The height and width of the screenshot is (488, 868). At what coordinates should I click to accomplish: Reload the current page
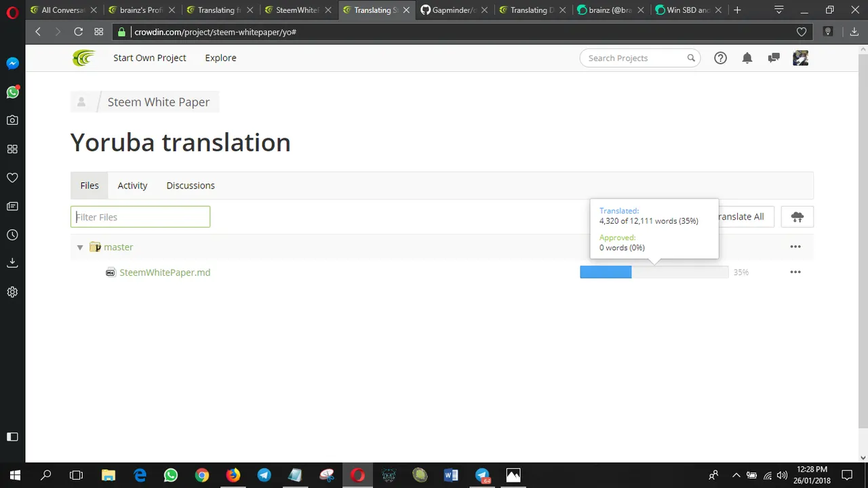click(x=78, y=32)
